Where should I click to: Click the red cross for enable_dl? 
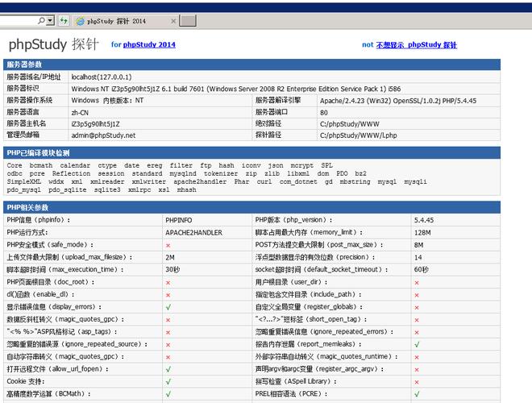click(168, 295)
